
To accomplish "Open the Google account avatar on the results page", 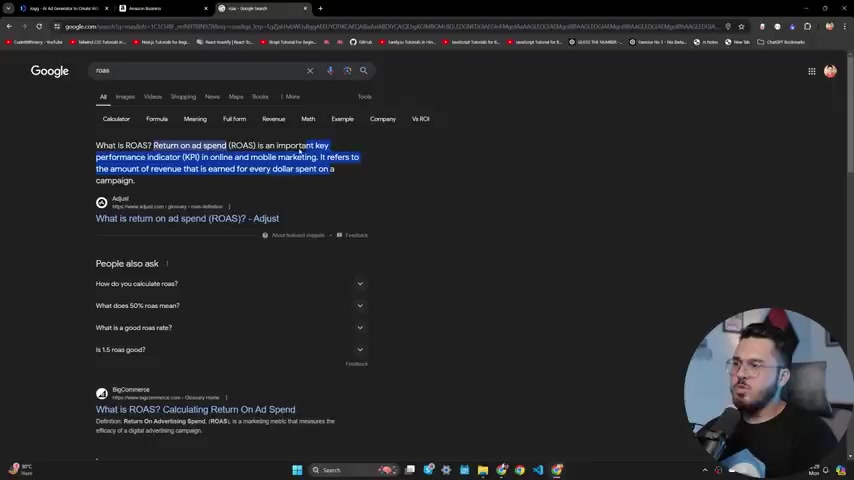I will point(830,71).
